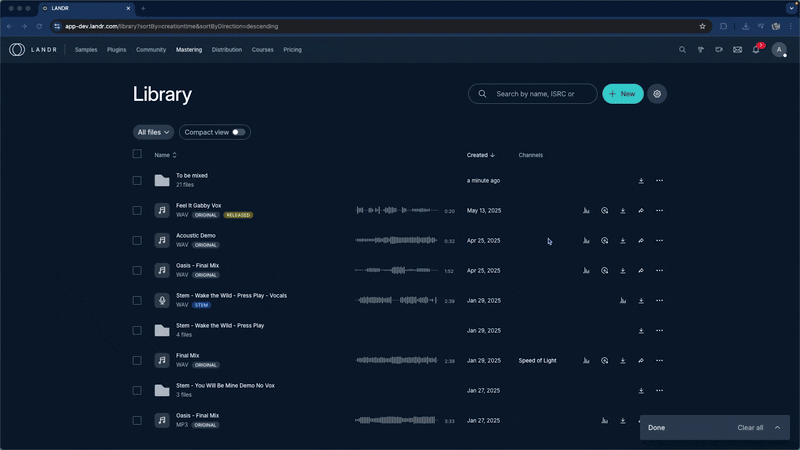The image size is (800, 450).
Task: Open the account avatar labeled A
Action: tap(779, 49)
